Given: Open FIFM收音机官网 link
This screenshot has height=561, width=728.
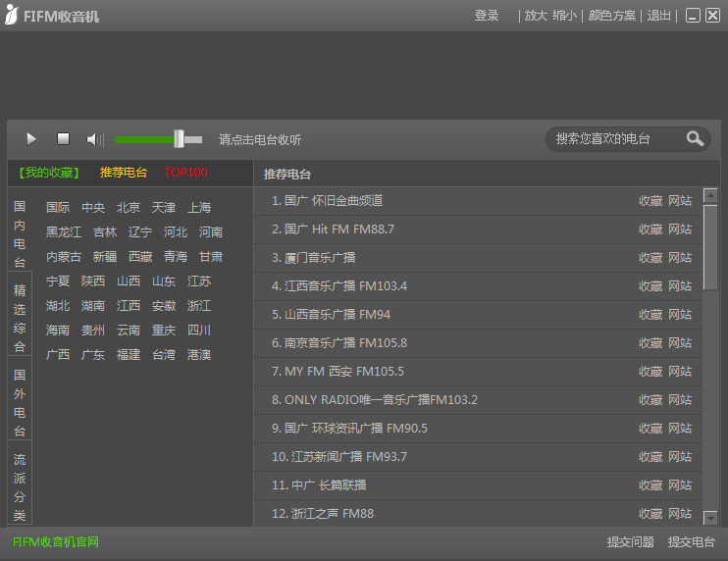Looking at the screenshot, I should [x=56, y=542].
